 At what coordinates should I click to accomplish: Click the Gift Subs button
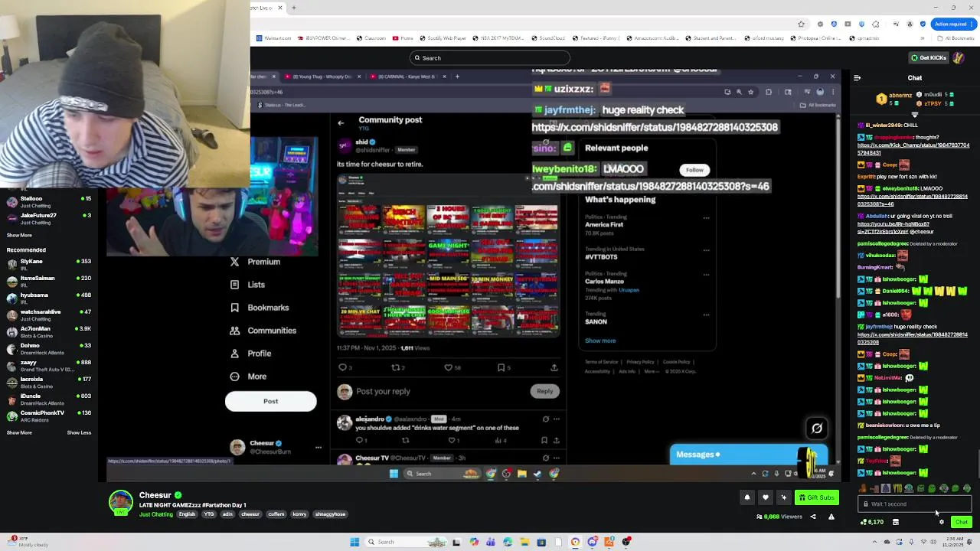[817, 497]
